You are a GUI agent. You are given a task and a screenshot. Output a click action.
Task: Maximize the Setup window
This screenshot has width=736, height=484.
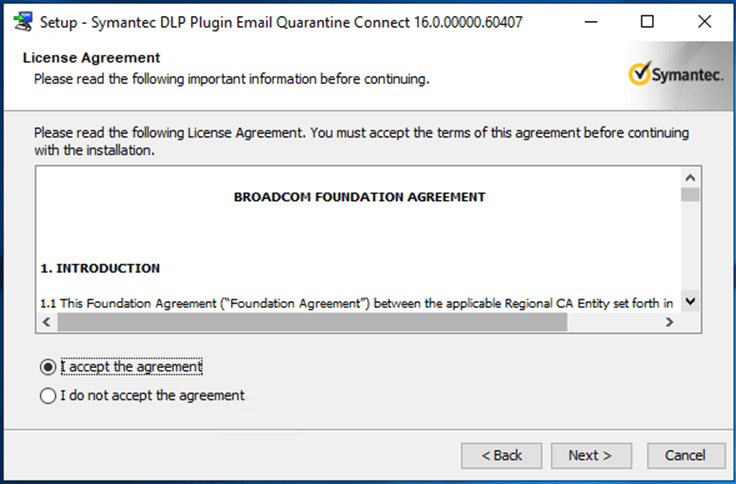[x=648, y=21]
